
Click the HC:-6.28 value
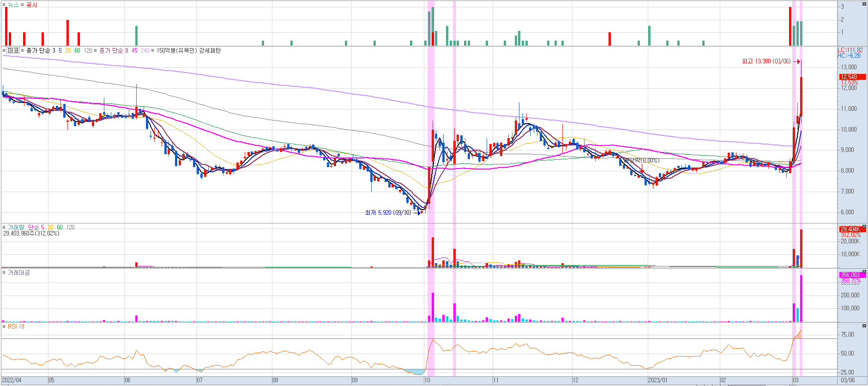point(849,55)
